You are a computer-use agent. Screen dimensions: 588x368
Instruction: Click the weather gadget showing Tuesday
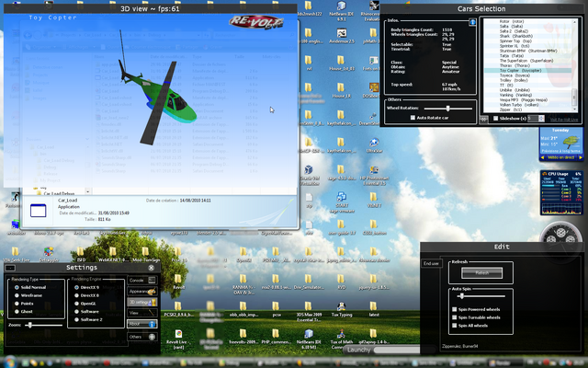pos(561,144)
